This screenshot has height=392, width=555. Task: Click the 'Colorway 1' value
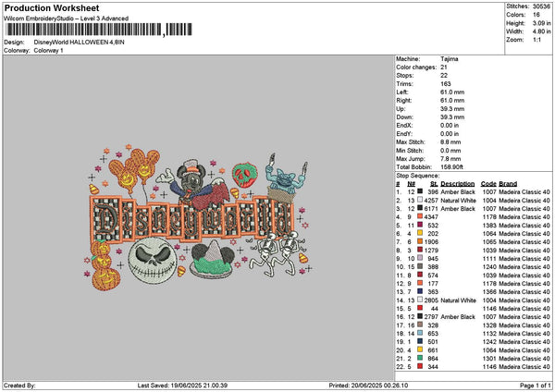click(x=48, y=51)
